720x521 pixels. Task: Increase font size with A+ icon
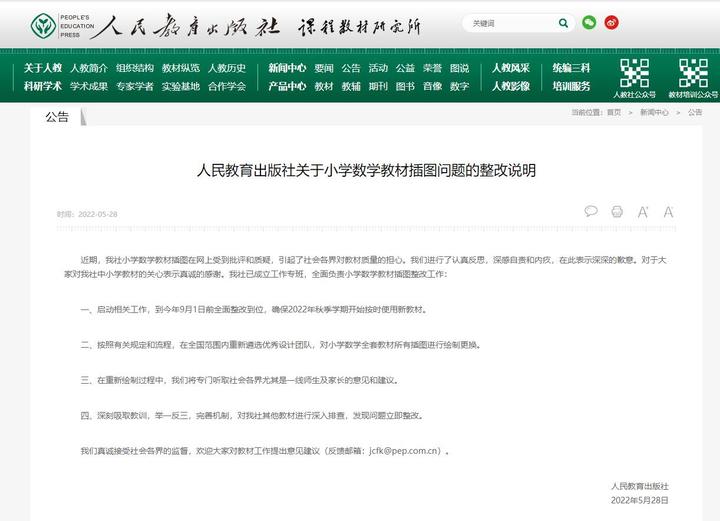pyautogui.click(x=643, y=212)
